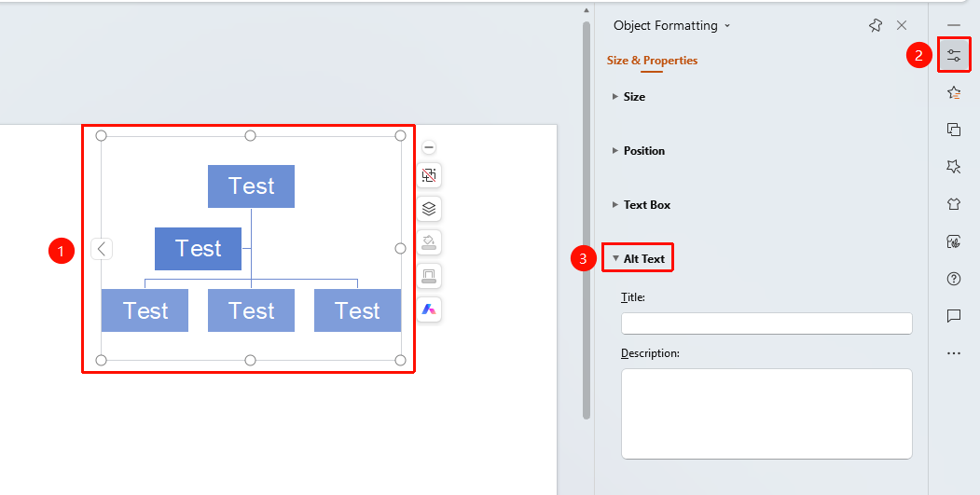This screenshot has width=980, height=495.
Task: Pin the Object Formatting panel
Action: 876,25
